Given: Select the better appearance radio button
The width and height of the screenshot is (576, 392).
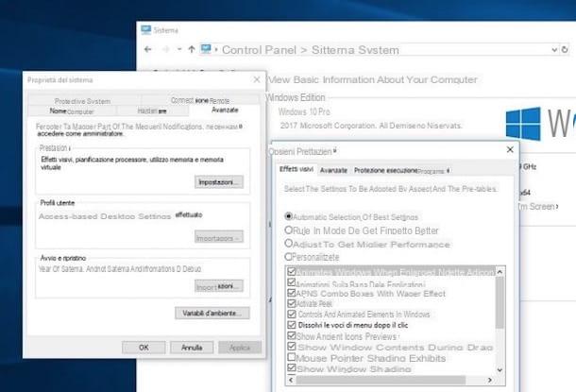Looking at the screenshot, I should click(x=289, y=230).
